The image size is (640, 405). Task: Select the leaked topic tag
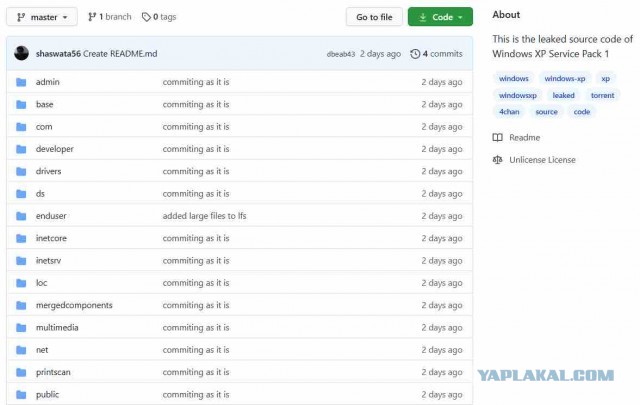563,95
